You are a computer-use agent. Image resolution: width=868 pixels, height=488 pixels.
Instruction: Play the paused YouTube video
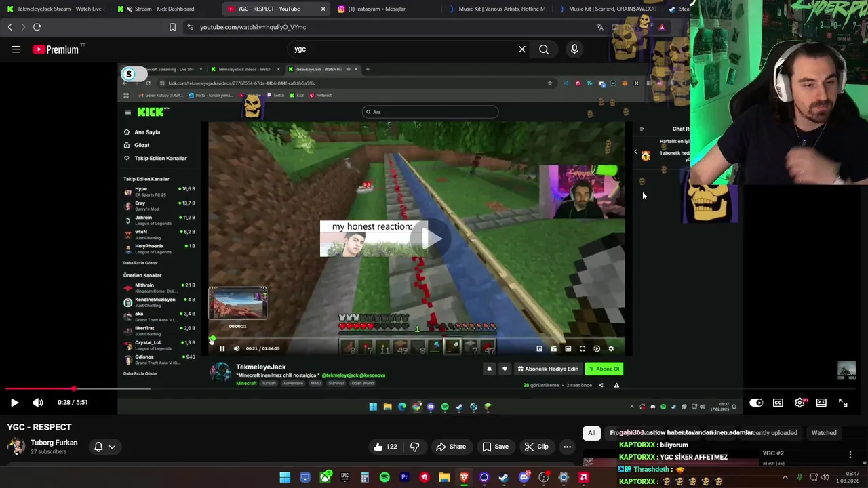click(14, 403)
